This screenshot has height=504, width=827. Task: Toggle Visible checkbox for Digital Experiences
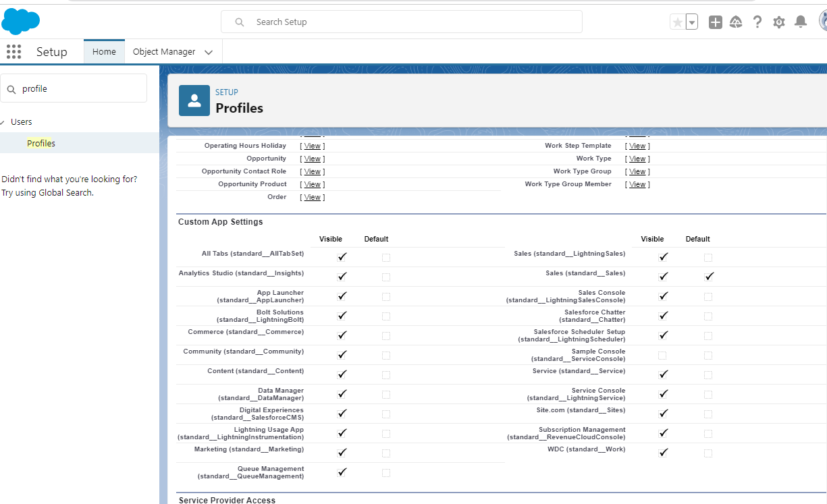coord(342,414)
